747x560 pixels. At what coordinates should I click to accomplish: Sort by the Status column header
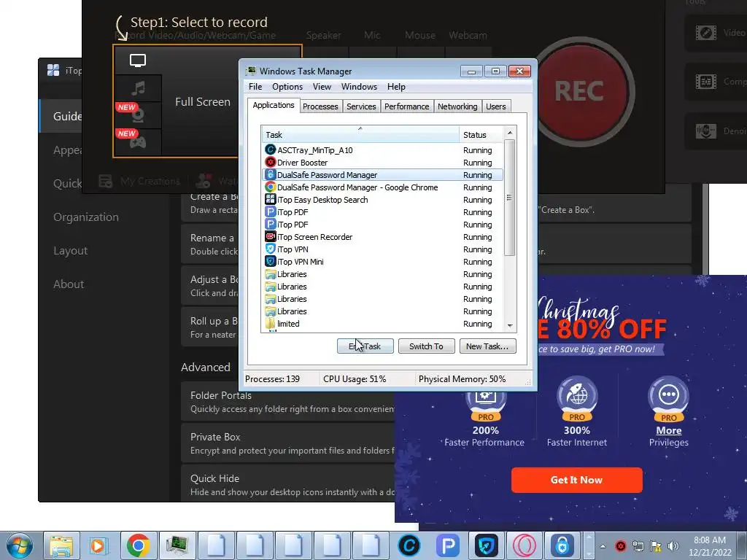[481, 135]
